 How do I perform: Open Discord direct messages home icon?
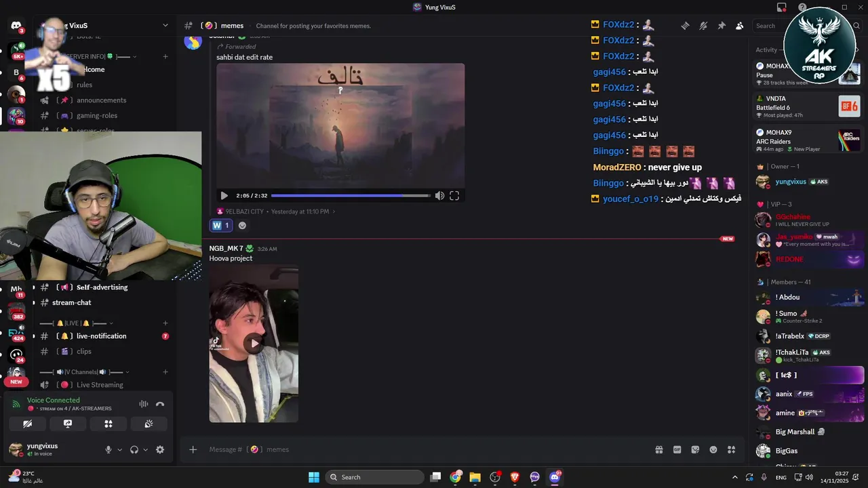[x=16, y=26]
